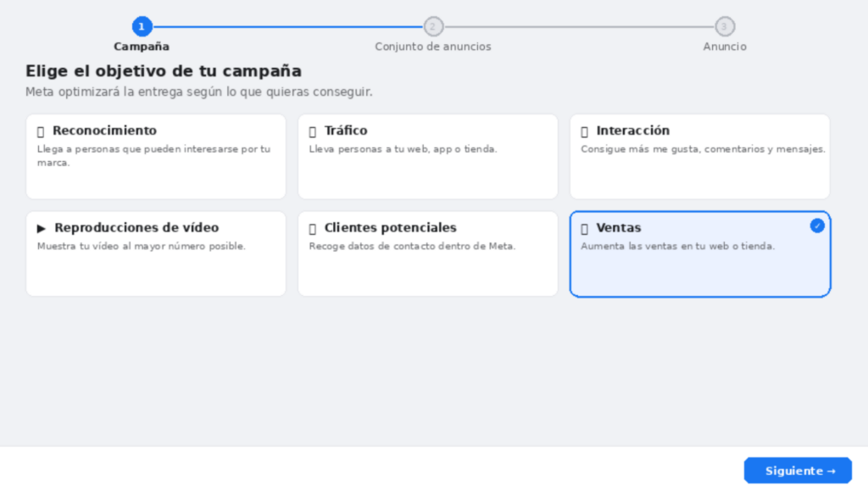The height and width of the screenshot is (490, 868).
Task: Click the Siguiente button
Action: 798,471
